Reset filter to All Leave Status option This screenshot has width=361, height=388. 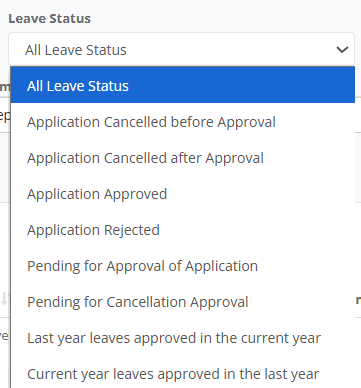click(x=183, y=85)
